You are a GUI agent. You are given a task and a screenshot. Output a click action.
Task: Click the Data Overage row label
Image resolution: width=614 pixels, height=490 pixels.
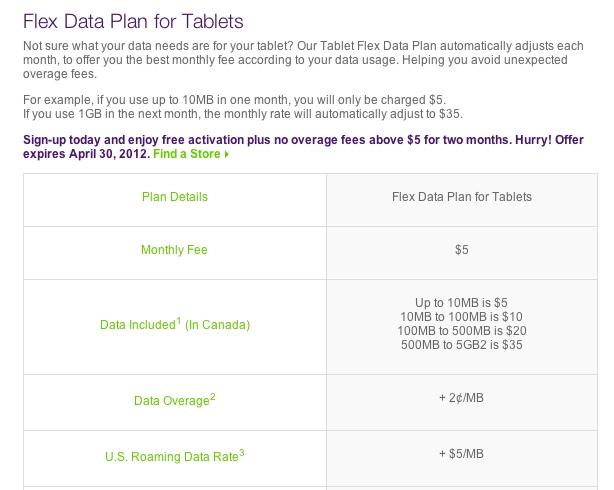[x=175, y=400]
